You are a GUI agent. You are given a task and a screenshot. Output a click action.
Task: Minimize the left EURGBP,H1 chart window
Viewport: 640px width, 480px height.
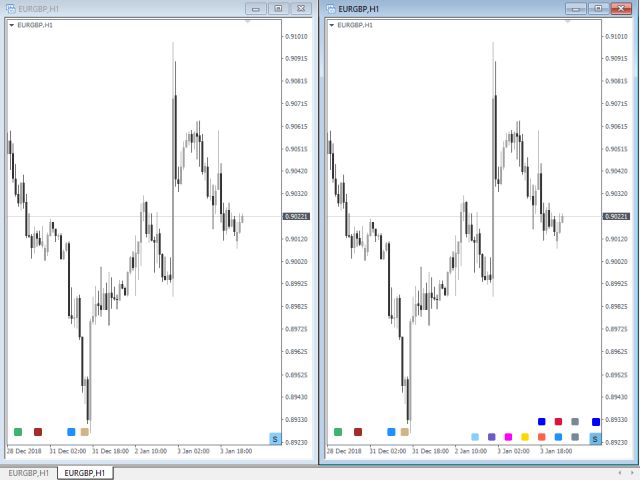click(x=256, y=9)
